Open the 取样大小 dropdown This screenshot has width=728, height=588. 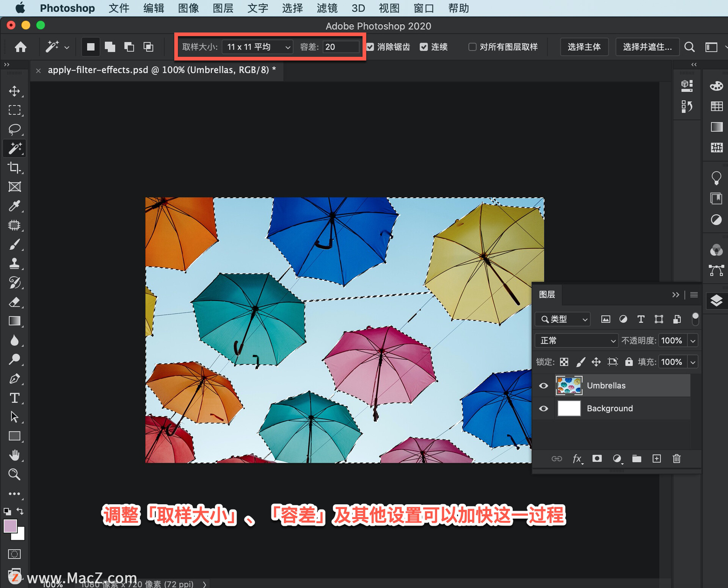pos(257,47)
